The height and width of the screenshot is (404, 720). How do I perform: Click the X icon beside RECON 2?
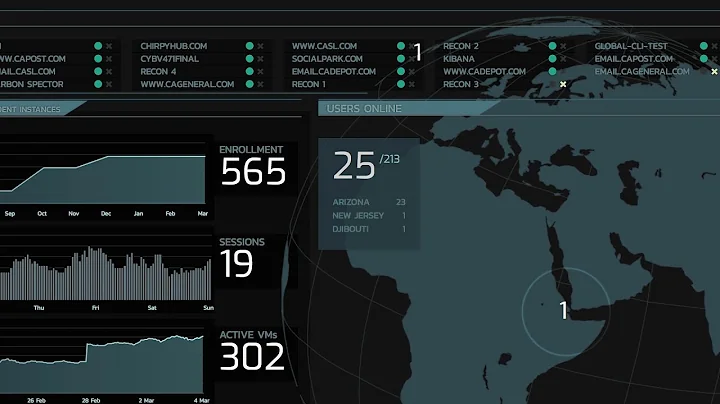coord(563,46)
